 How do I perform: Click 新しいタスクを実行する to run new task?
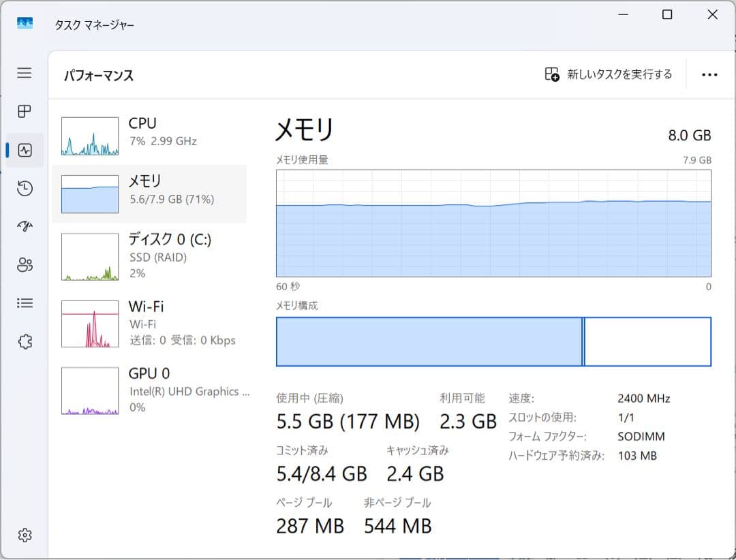tap(606, 74)
